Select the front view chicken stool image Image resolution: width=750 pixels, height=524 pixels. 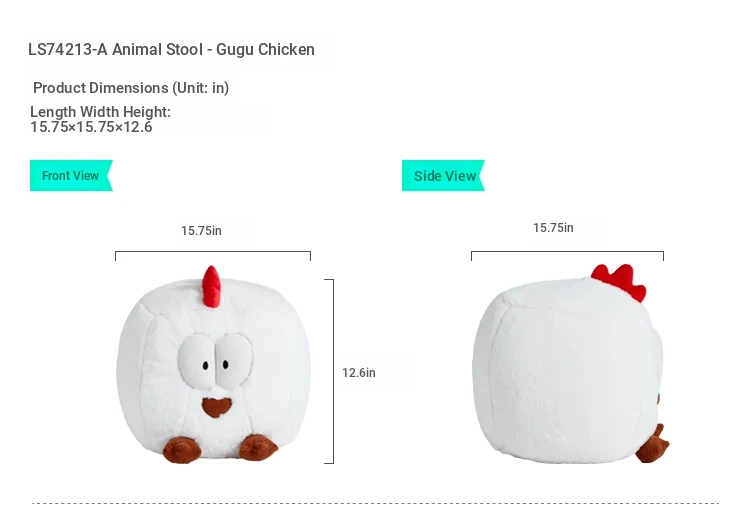(213, 364)
